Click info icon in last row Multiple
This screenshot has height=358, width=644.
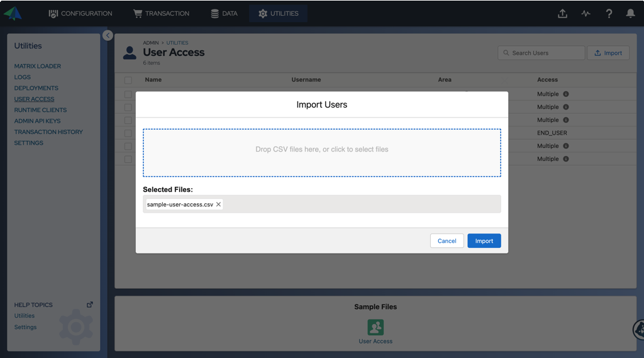[565, 159]
